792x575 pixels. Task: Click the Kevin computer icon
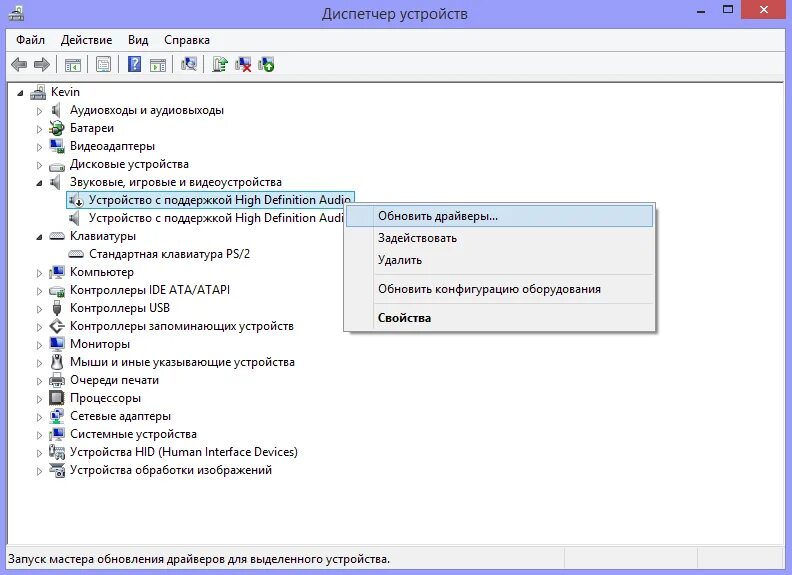tap(38, 92)
